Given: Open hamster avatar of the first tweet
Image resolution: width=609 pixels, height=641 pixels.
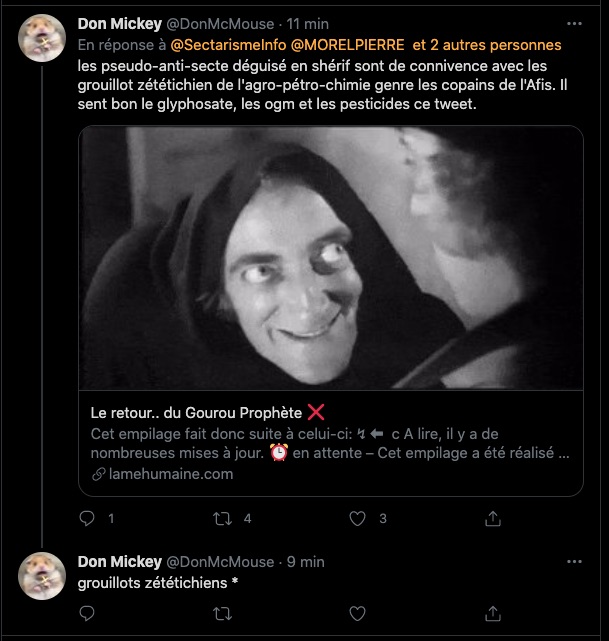Looking at the screenshot, I should click(x=43, y=39).
